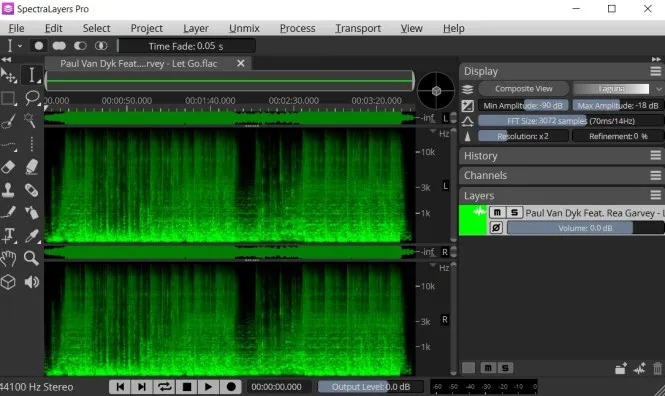Select the Clone Stamp tool

pos(8,190)
